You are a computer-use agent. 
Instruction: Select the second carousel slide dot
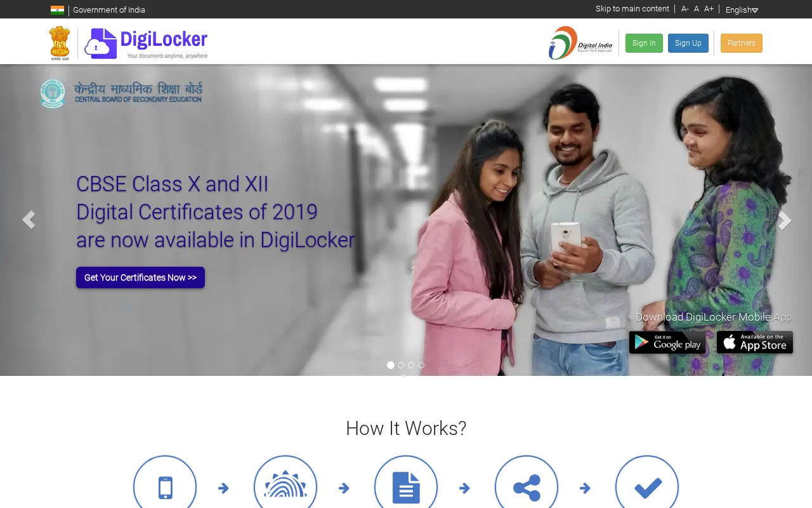click(x=401, y=365)
